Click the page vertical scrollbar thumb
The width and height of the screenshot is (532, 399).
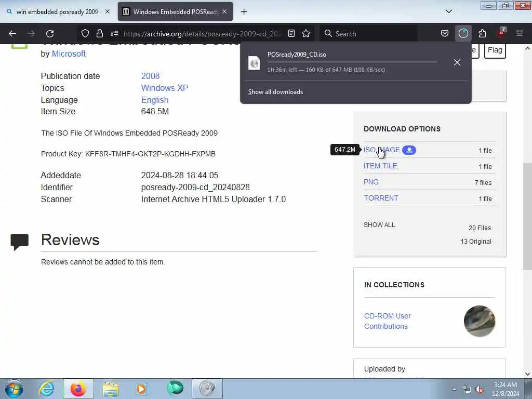pos(527,217)
